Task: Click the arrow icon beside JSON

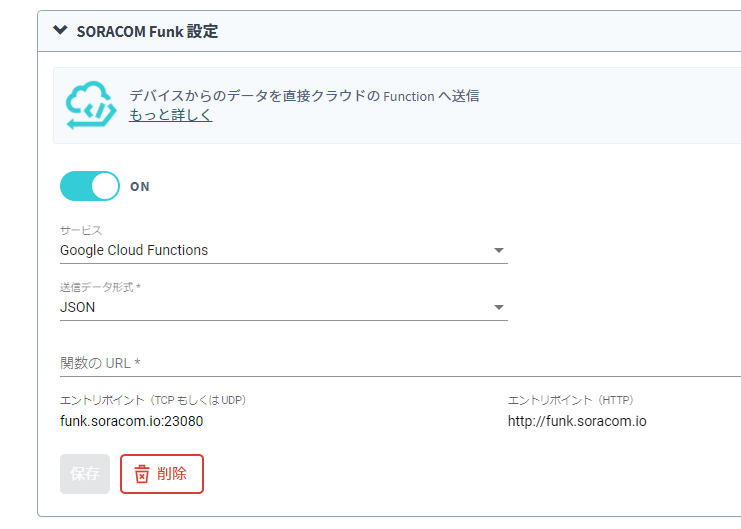Action: 499,308
